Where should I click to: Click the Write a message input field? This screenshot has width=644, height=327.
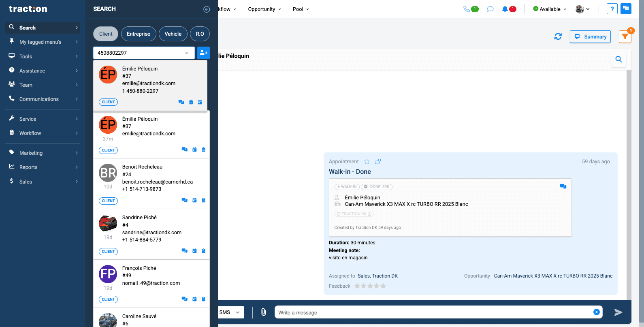[x=433, y=312]
